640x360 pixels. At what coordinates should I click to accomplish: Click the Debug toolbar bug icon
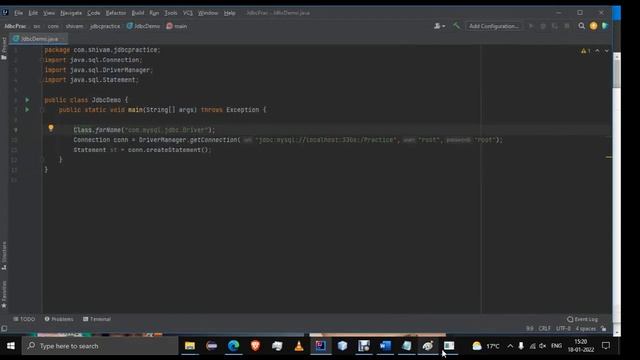coord(543,26)
